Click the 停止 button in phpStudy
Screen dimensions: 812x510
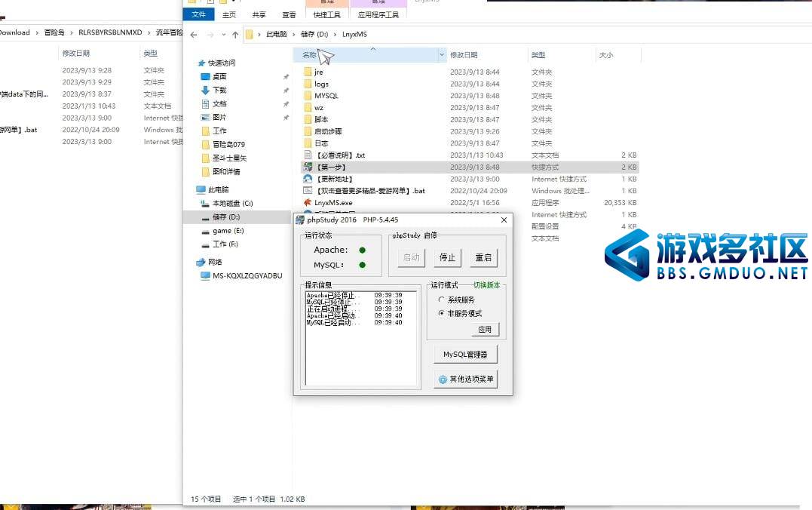click(447, 257)
